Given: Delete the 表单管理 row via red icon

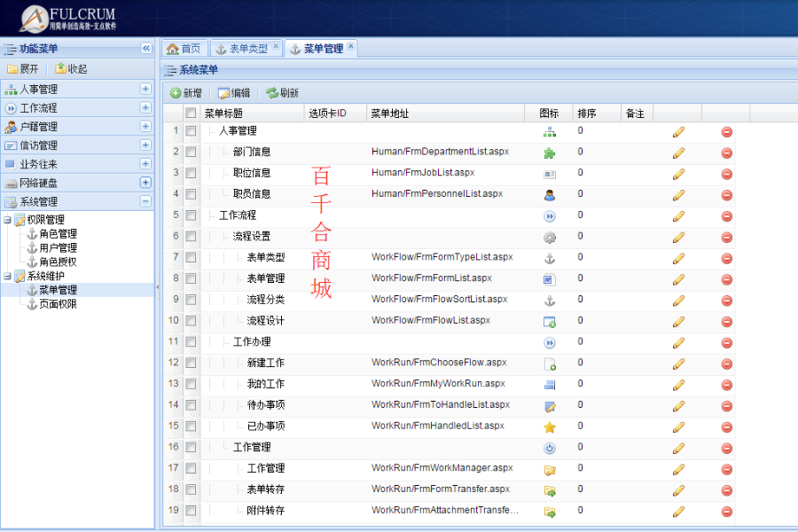Looking at the screenshot, I should (x=727, y=280).
